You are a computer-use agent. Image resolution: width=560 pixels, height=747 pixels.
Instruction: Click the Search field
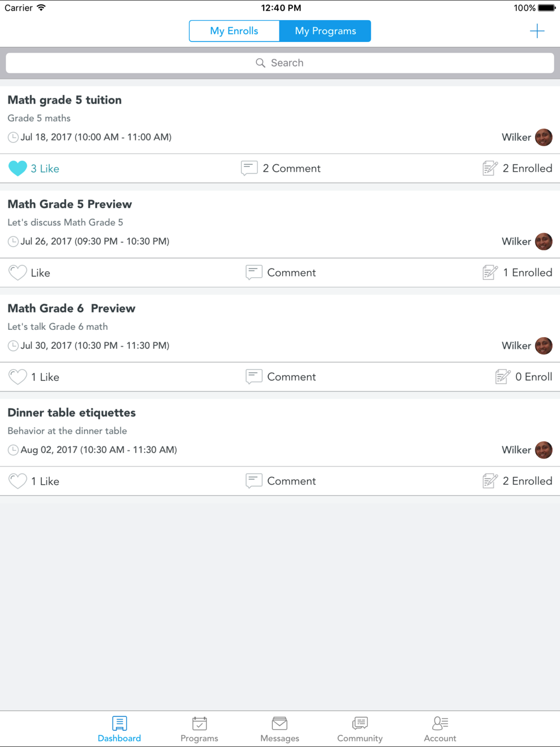click(x=280, y=63)
